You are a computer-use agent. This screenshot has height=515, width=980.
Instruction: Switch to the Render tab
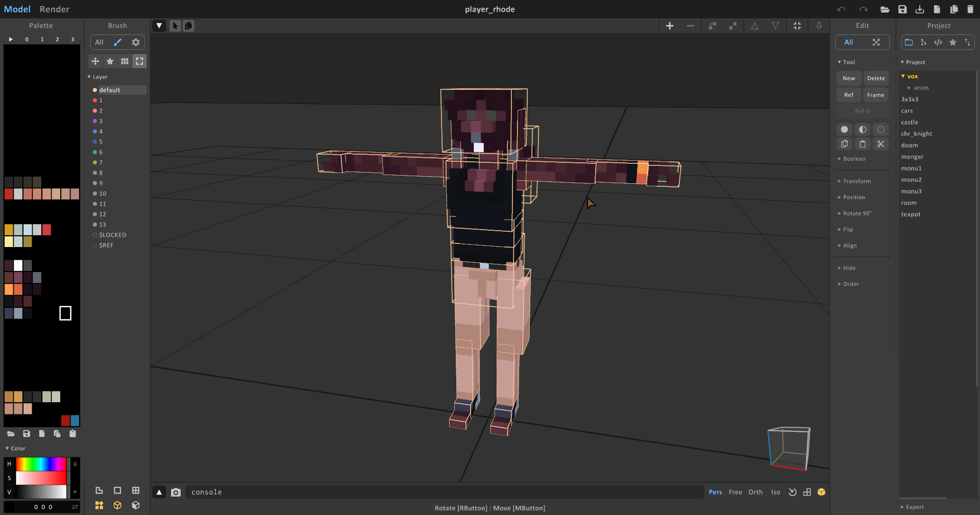[x=54, y=9]
